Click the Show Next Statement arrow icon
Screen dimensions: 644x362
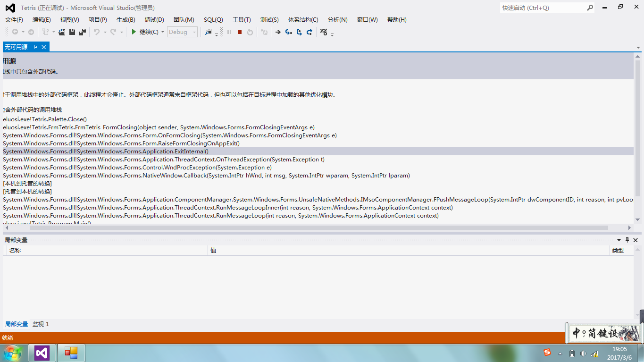[278, 32]
